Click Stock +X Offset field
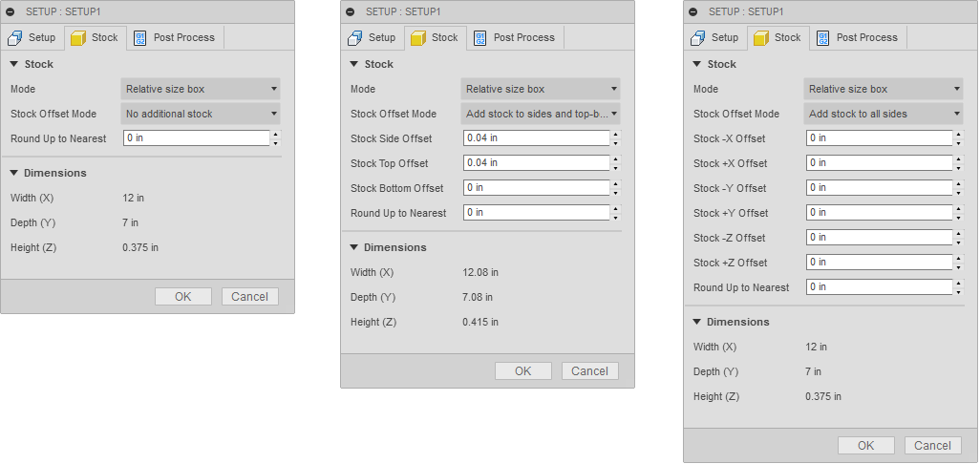Viewport: 980px width, 464px height. 880,163
